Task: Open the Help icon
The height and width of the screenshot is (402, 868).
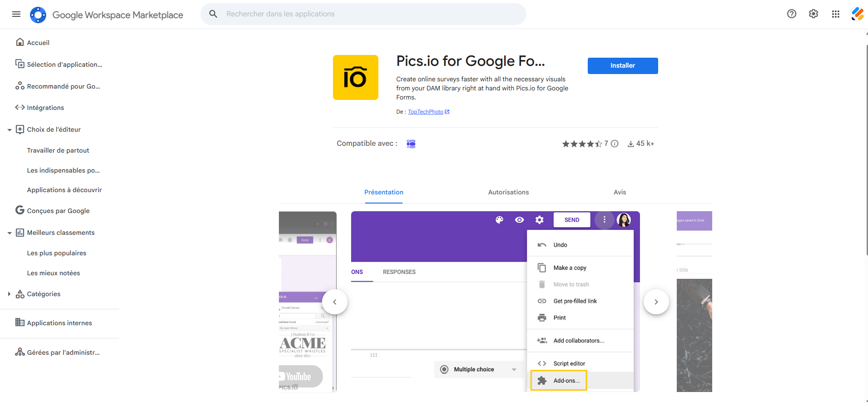Action: click(x=792, y=14)
